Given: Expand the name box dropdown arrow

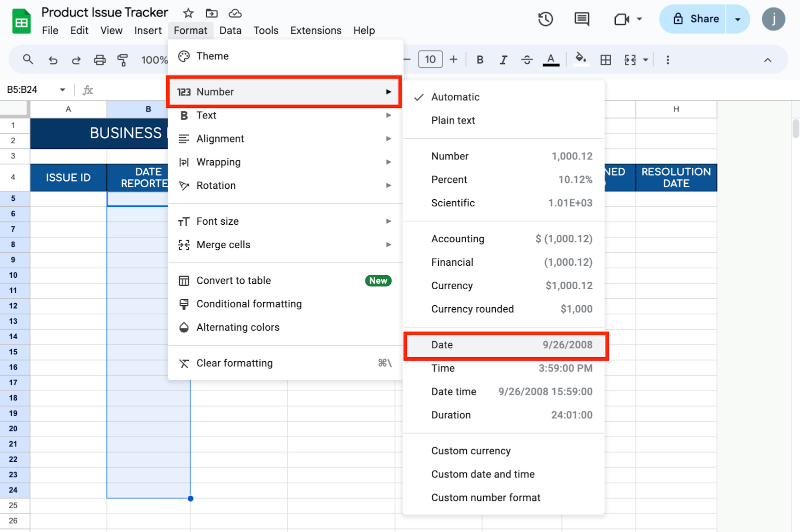Looking at the screenshot, I should tap(62, 90).
